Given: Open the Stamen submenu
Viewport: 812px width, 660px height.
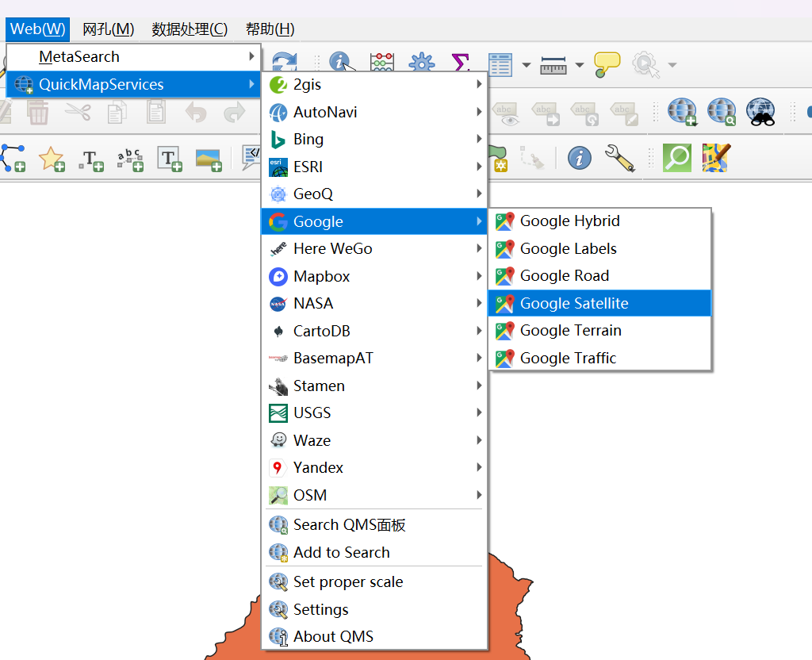Looking at the screenshot, I should click(374, 386).
